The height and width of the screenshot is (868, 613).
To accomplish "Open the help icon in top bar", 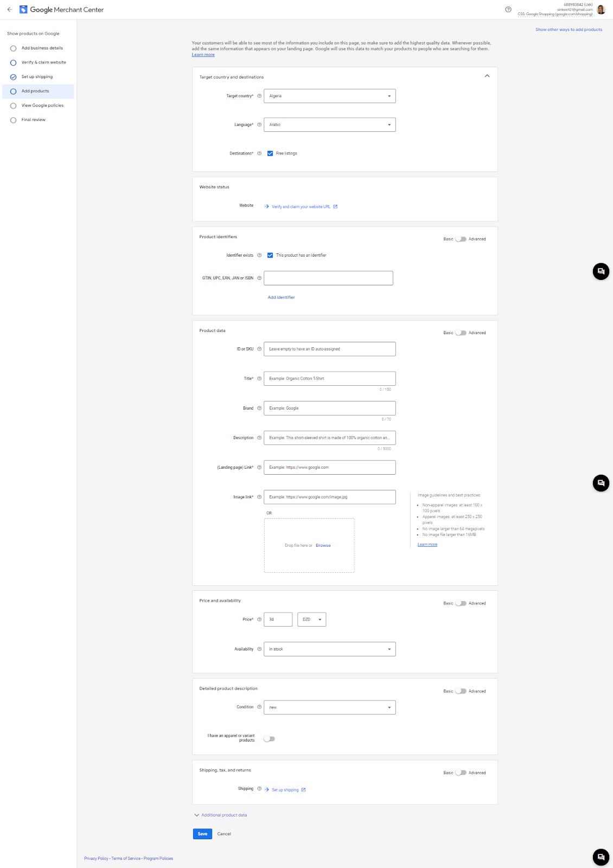I will click(x=508, y=9).
